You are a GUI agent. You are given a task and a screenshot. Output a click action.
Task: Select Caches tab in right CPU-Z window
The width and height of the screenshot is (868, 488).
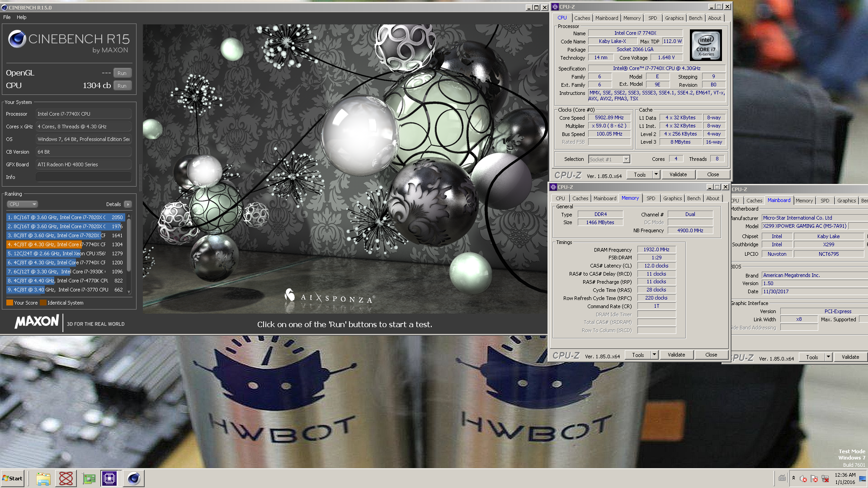click(754, 201)
